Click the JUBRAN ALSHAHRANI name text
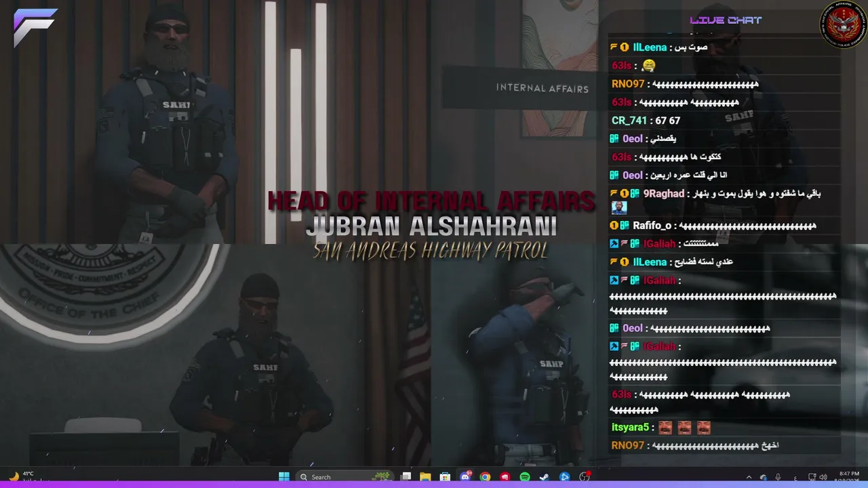This screenshot has height=488, width=868. [x=431, y=226]
